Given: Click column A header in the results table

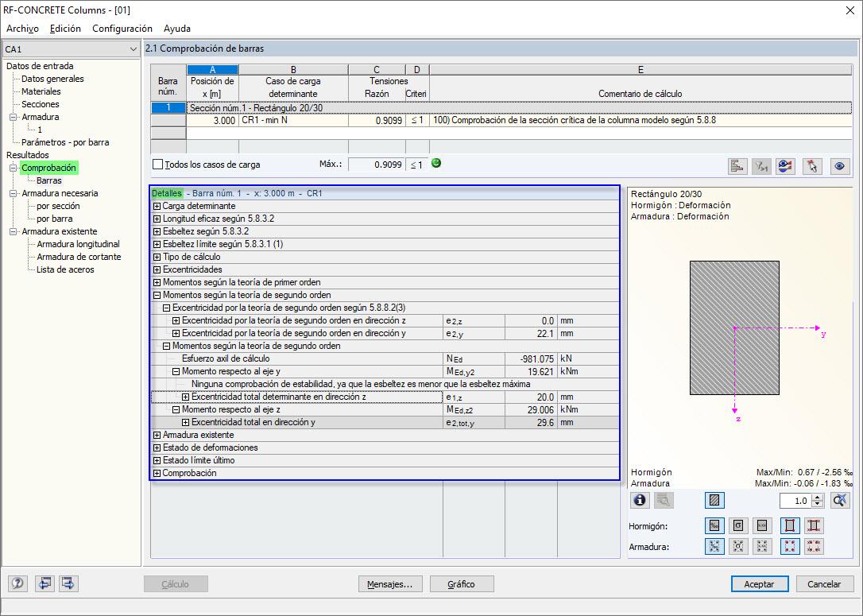Looking at the screenshot, I should tap(212, 69).
